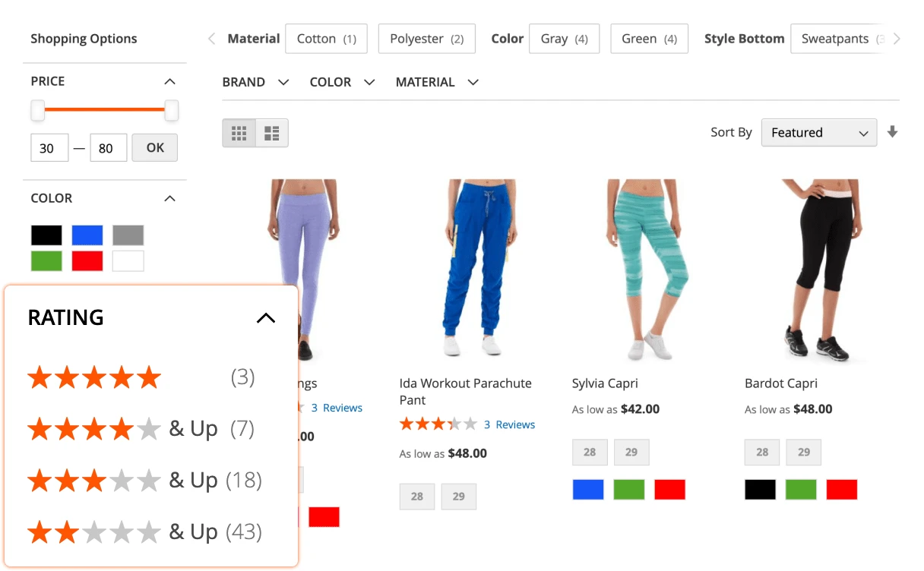The width and height of the screenshot is (924, 571).
Task: Select the green swatch in COLOR filter
Action: [x=46, y=260]
